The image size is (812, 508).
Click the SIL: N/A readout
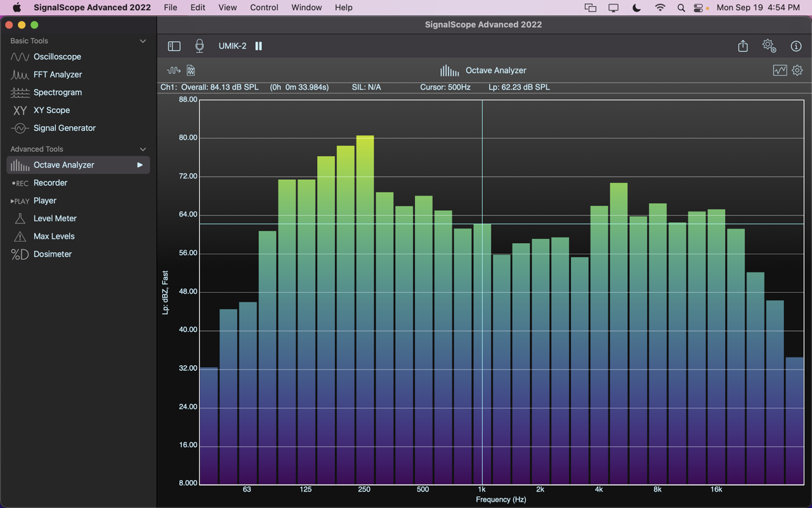(x=366, y=87)
